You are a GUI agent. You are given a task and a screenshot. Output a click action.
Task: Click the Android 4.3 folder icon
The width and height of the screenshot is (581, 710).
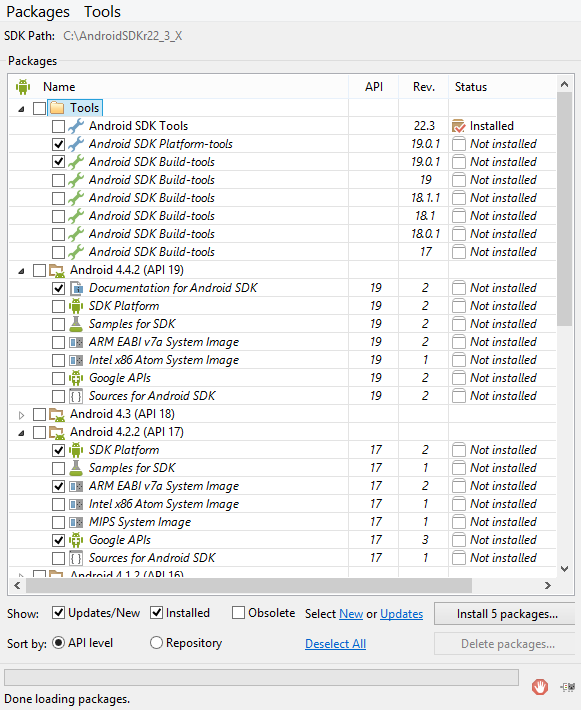(57, 414)
